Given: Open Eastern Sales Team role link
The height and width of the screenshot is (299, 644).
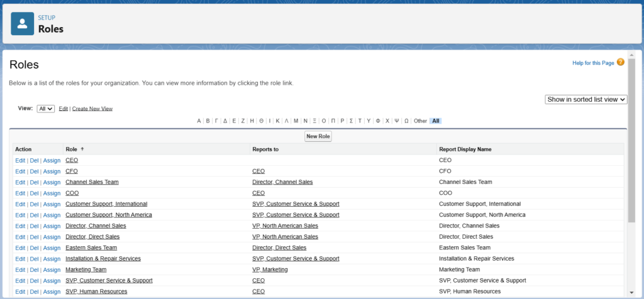Looking at the screenshot, I should pos(91,247).
